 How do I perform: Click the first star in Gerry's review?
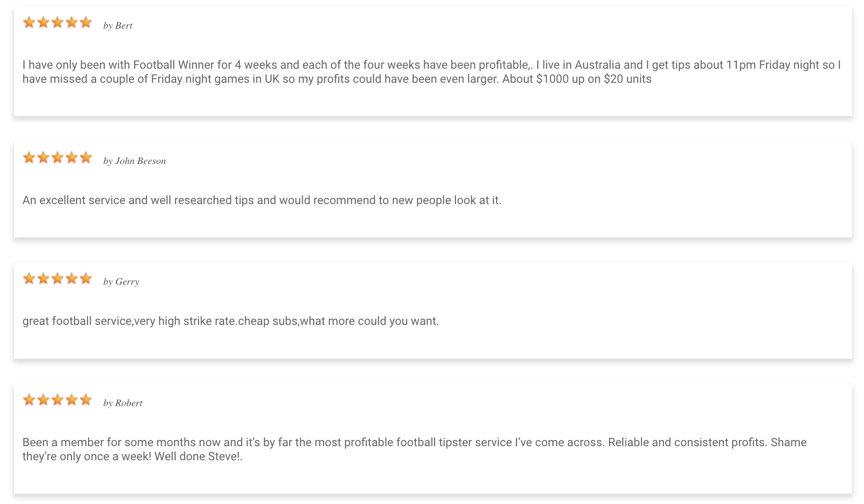pyautogui.click(x=29, y=279)
